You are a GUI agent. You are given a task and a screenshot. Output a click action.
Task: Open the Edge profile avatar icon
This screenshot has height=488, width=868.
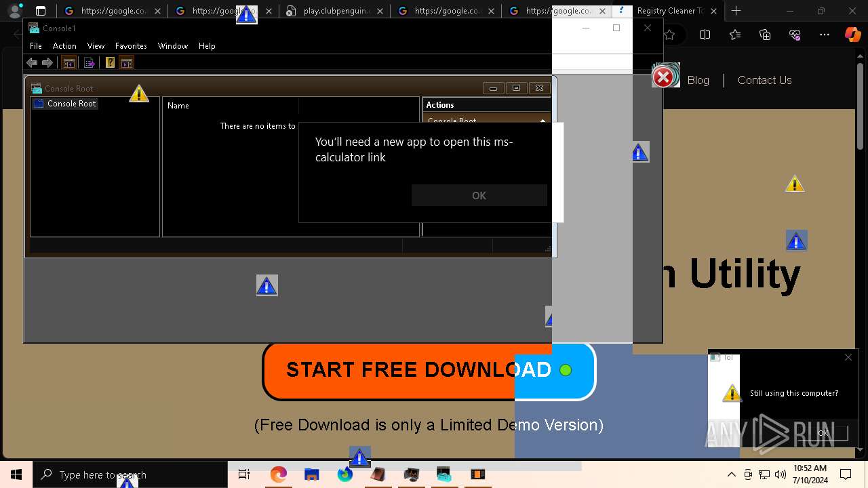[x=15, y=11]
